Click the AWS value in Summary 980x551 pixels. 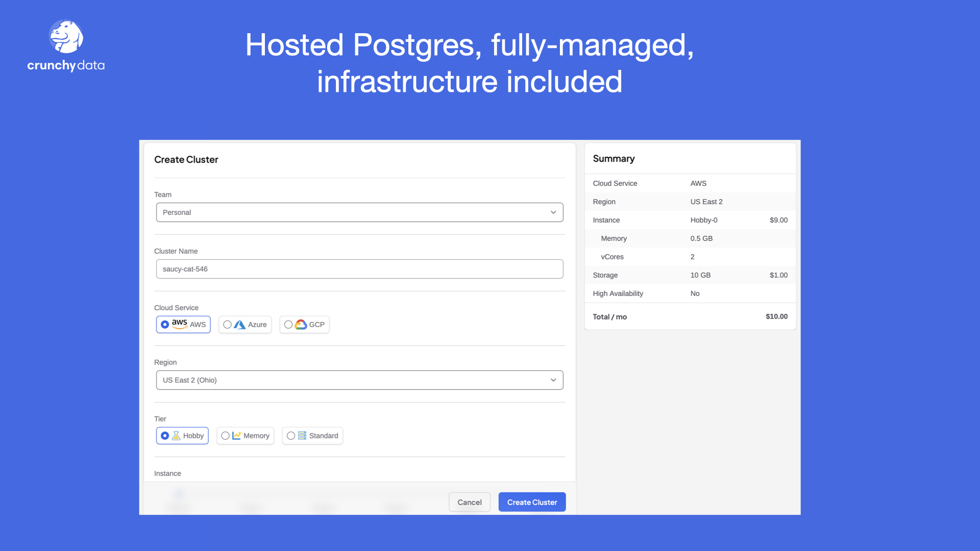(698, 183)
